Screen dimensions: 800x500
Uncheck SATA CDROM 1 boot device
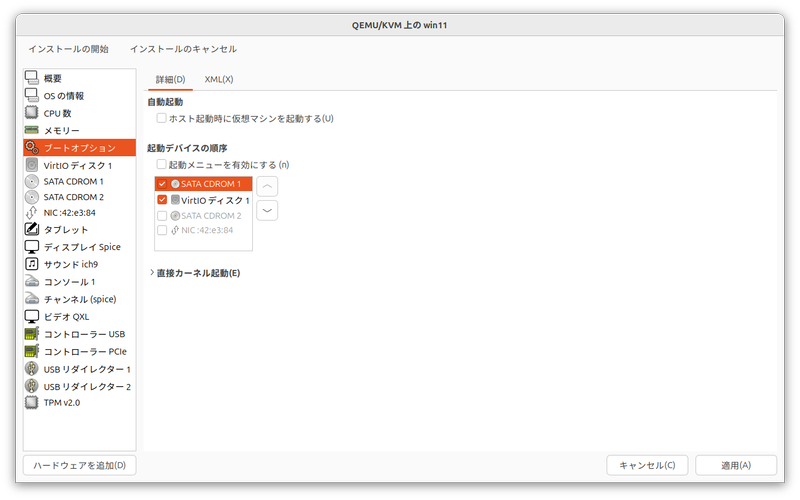(x=162, y=184)
